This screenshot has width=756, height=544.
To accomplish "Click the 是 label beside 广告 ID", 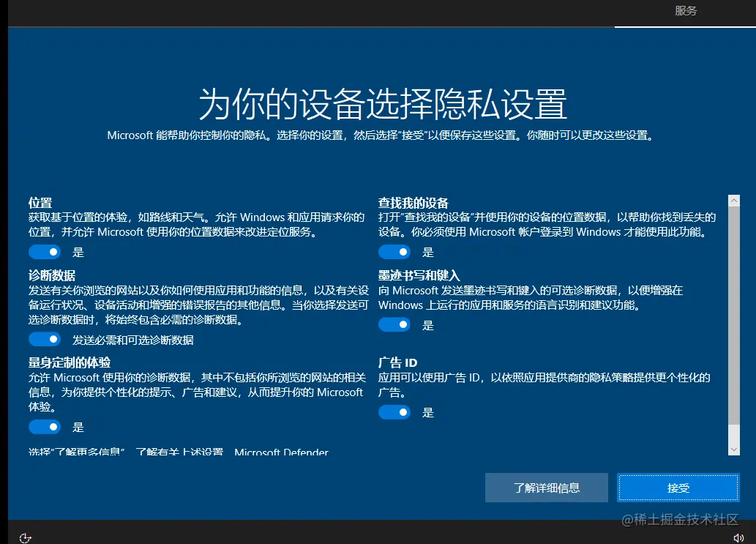I will [427, 412].
